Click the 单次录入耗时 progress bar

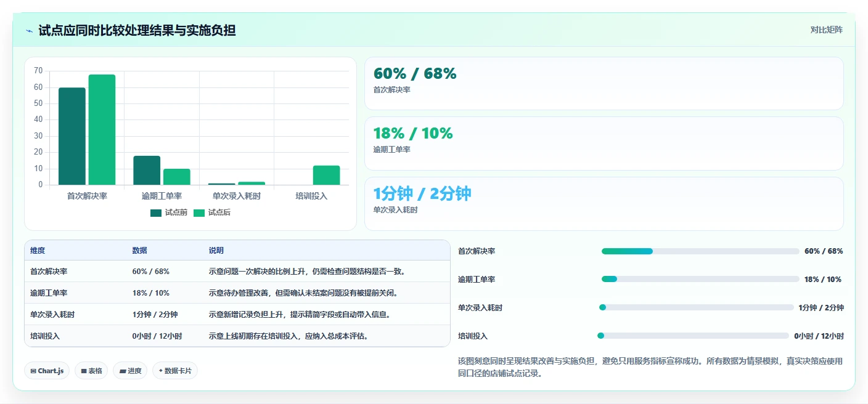point(697,307)
